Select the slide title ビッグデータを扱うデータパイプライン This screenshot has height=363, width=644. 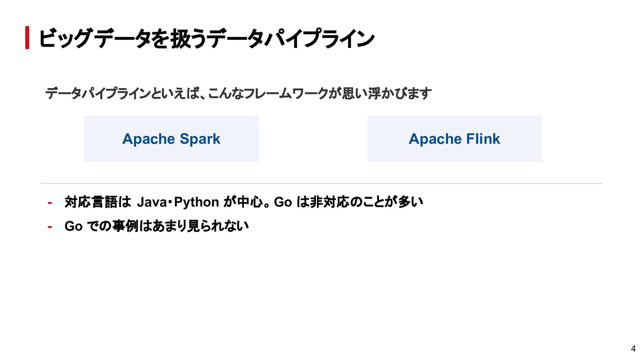coord(207,39)
